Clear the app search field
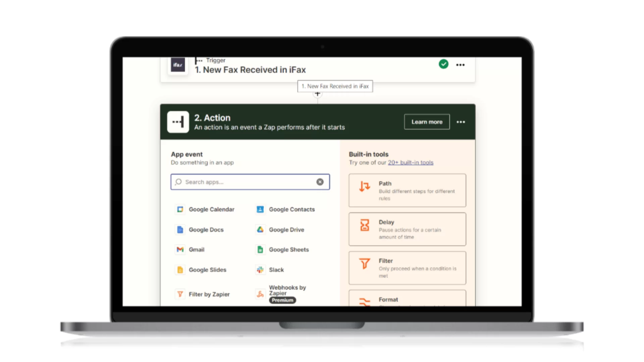Screen dimensions: 644x362 coord(320,182)
